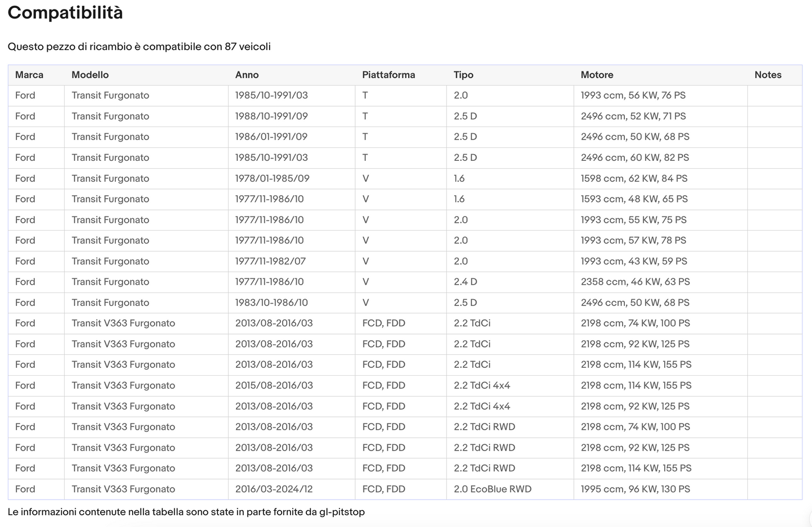Click the Compatibilità heading
Screen dimensions: 812x527
[x=65, y=12]
